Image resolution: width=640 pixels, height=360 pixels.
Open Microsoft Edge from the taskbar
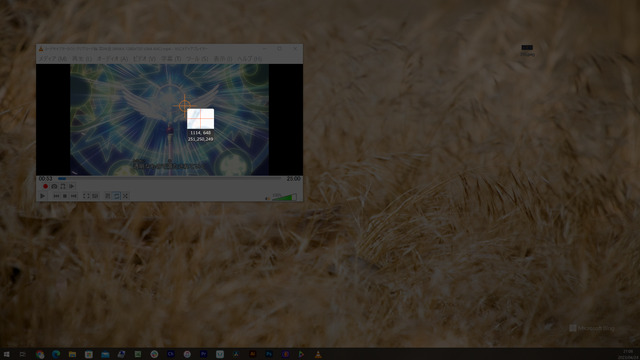pyautogui.click(x=56, y=354)
